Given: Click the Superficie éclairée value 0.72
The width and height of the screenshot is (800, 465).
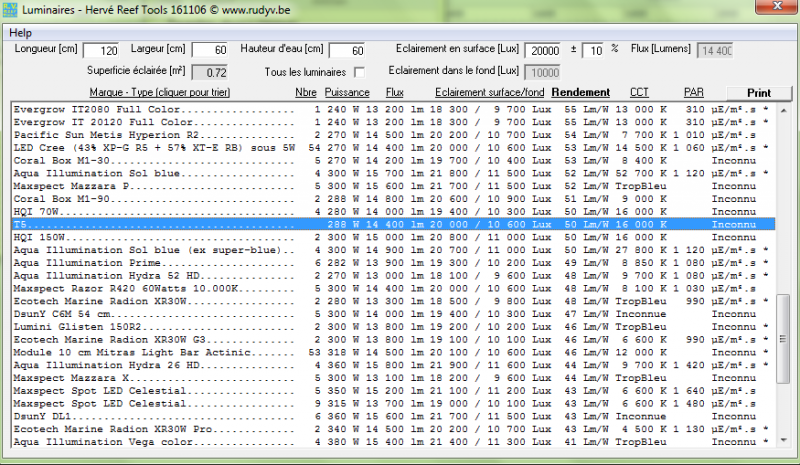Looking at the screenshot, I should (210, 72).
